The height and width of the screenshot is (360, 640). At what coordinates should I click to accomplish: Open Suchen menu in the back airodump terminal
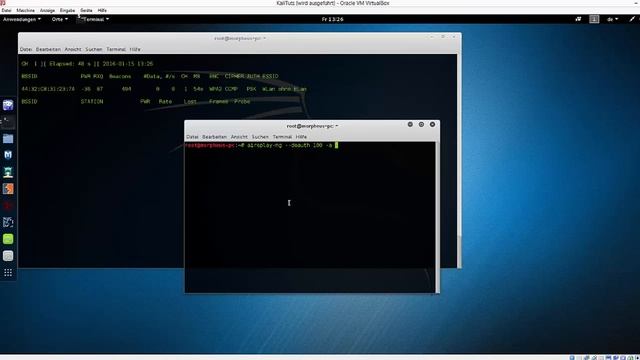point(94,49)
